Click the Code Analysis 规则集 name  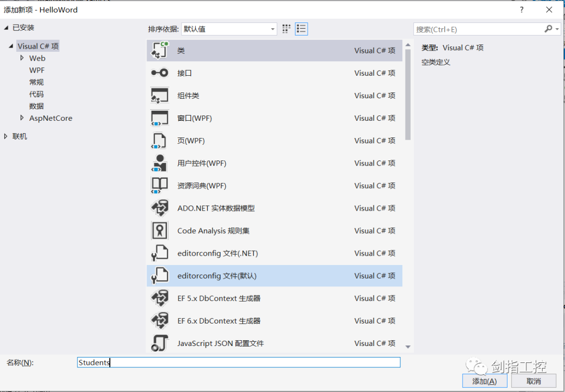click(213, 230)
